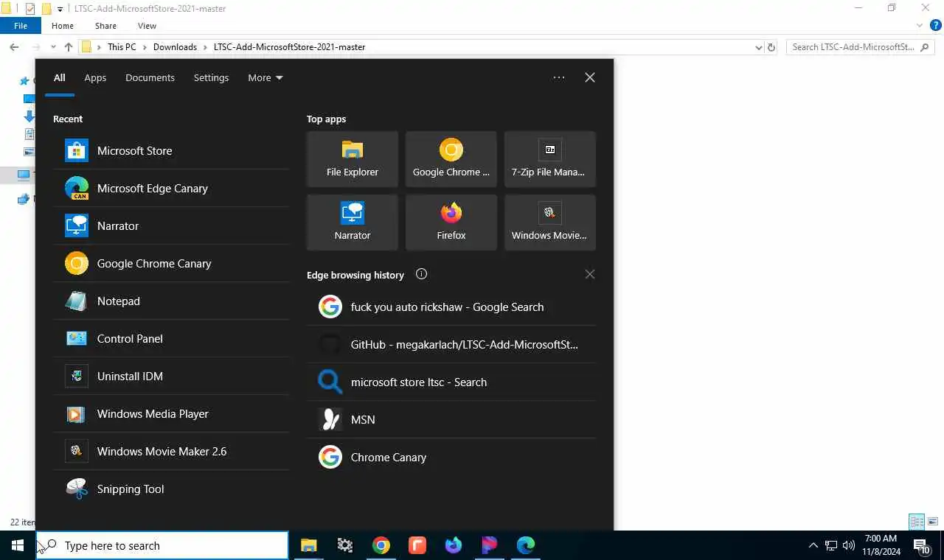
Task: Open GitHub megakarlach history entry
Action: point(451,344)
